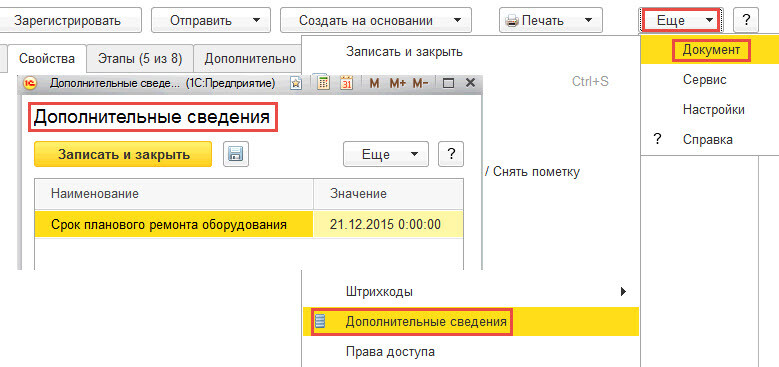Click the Наименование column header

click(x=174, y=194)
